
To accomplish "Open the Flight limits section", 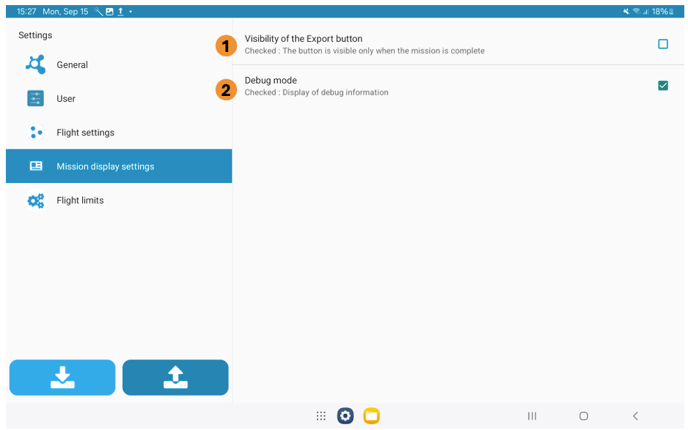I will (x=80, y=201).
